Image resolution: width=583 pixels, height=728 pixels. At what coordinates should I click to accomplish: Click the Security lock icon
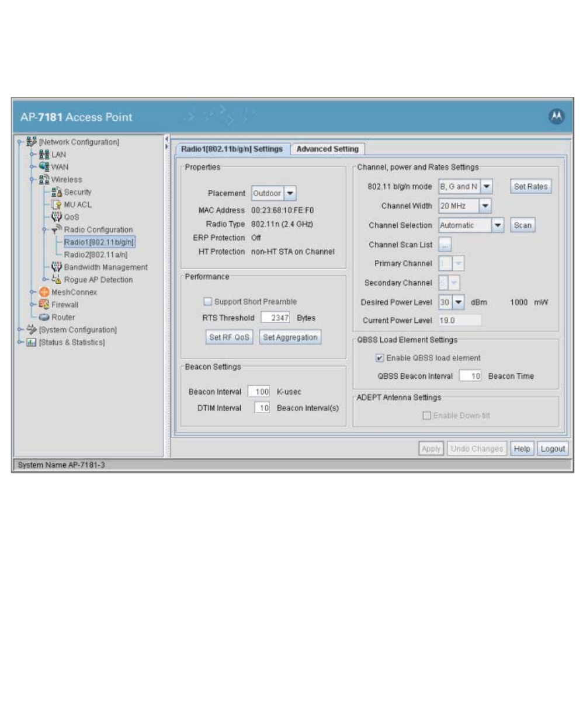pyautogui.click(x=57, y=192)
